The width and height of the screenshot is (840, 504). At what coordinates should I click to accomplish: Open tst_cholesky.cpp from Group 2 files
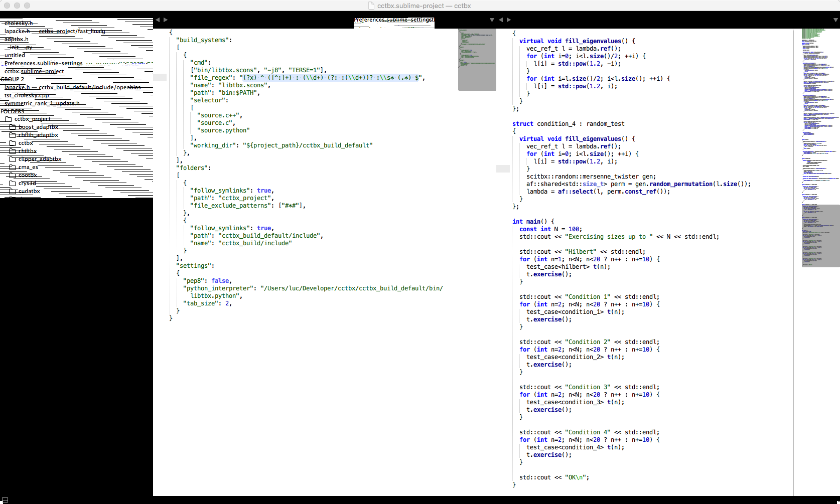[27, 95]
